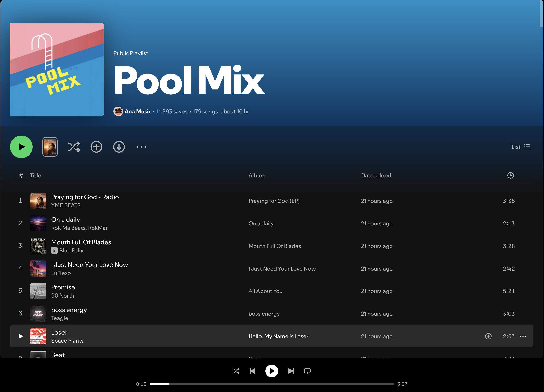
Task: Open the Pool Mix cover art
Action: (57, 69)
